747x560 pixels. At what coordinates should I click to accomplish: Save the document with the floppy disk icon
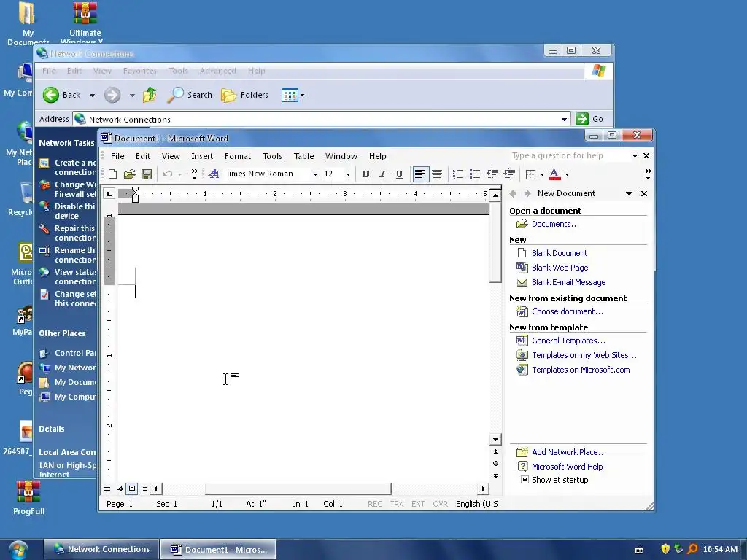(x=147, y=174)
